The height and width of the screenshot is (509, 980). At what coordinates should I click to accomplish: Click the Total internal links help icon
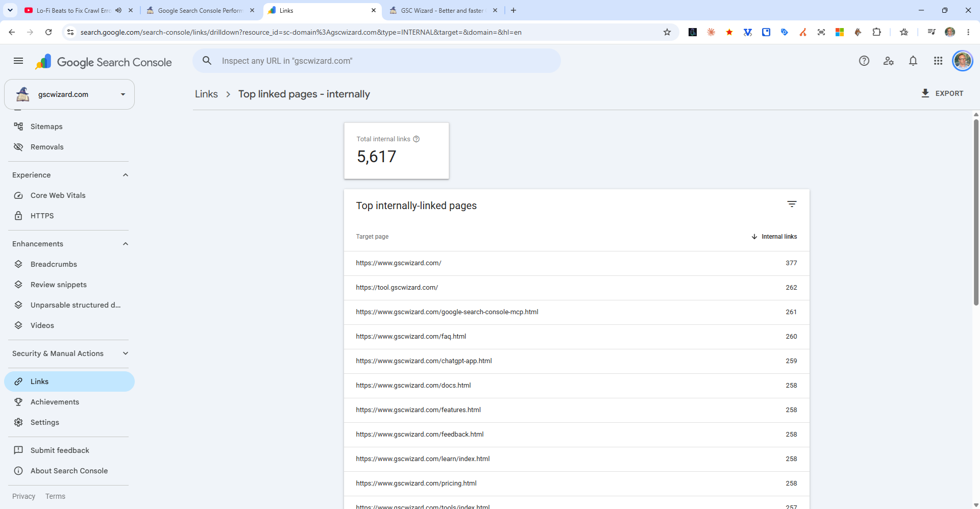pos(416,139)
